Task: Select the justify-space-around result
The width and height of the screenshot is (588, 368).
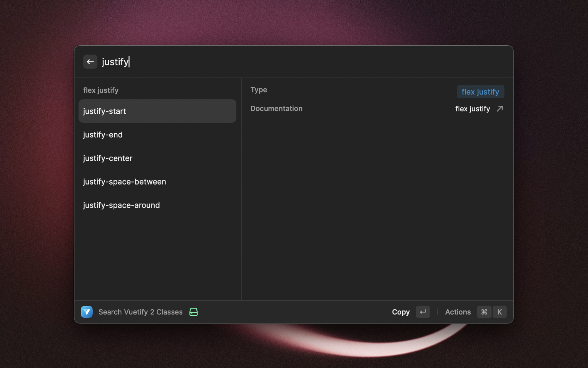Action: pos(157,205)
